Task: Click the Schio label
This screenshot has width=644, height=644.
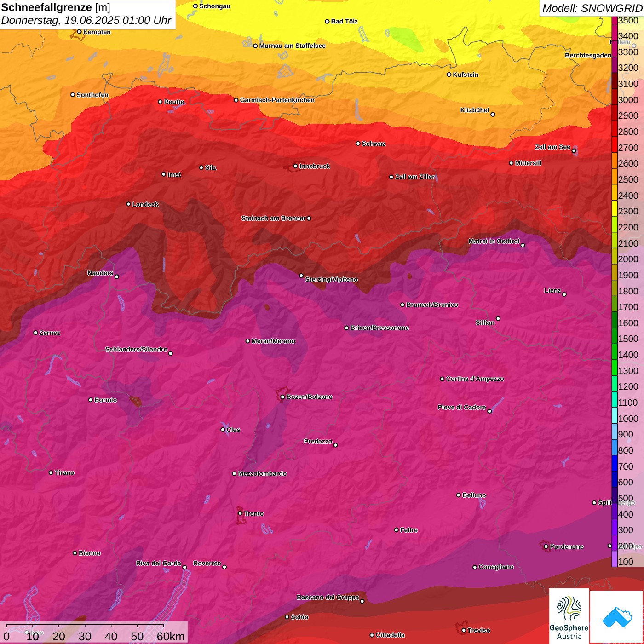Action: pos(299,617)
